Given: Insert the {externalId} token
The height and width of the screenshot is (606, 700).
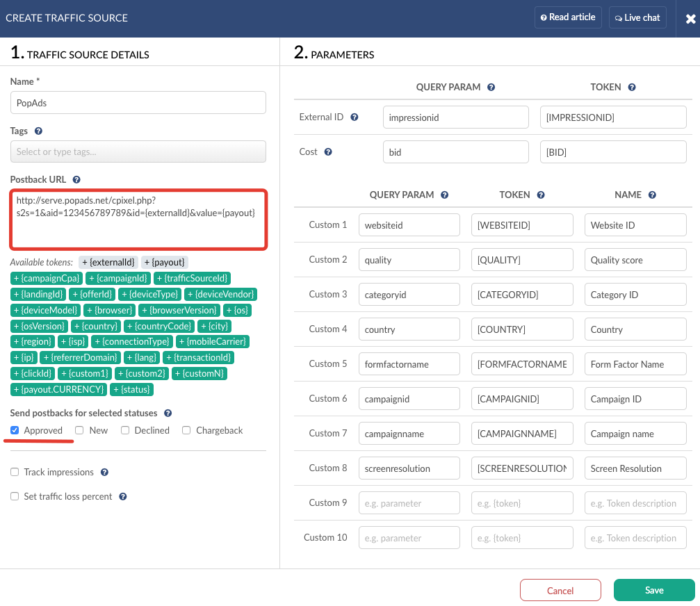Looking at the screenshot, I should click(x=108, y=262).
